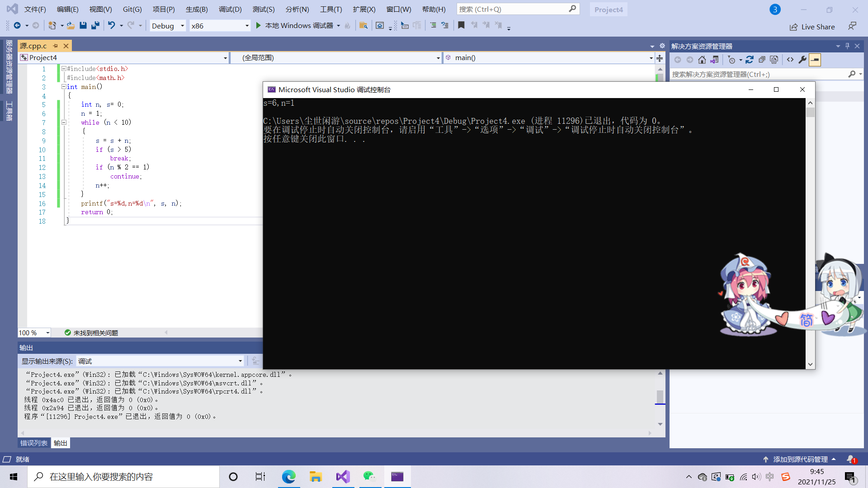The height and width of the screenshot is (488, 868).
Task: Start the 本地 Windows 调试器 run button
Action: (295, 26)
